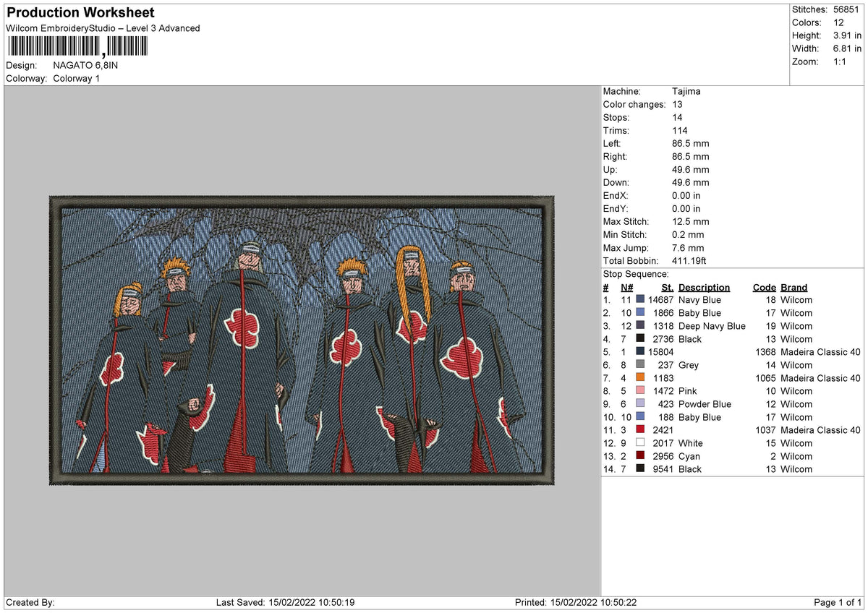The image size is (868, 613).
Task: Click the Production Worksheet title
Action: pos(80,13)
